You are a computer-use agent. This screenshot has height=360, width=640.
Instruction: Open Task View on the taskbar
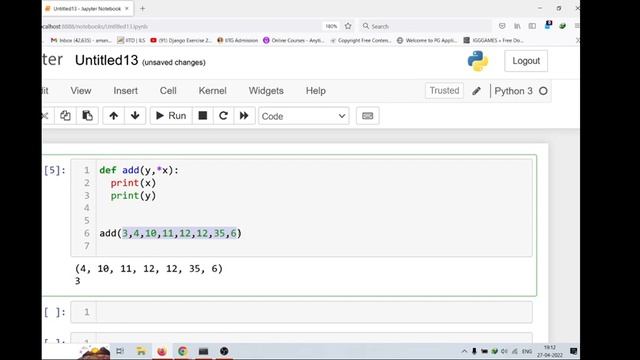120,351
